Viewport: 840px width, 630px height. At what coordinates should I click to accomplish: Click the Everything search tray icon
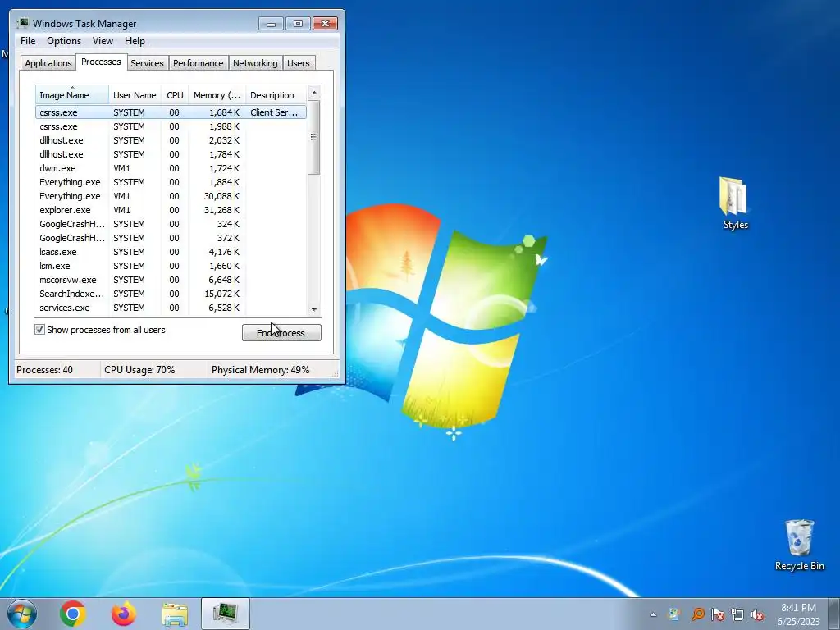tap(697, 614)
